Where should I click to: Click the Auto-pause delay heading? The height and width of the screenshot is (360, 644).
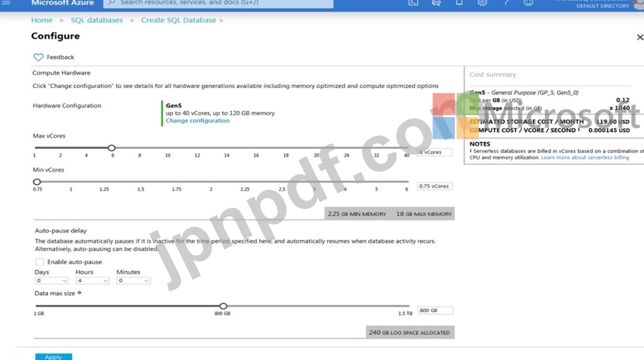(x=61, y=231)
